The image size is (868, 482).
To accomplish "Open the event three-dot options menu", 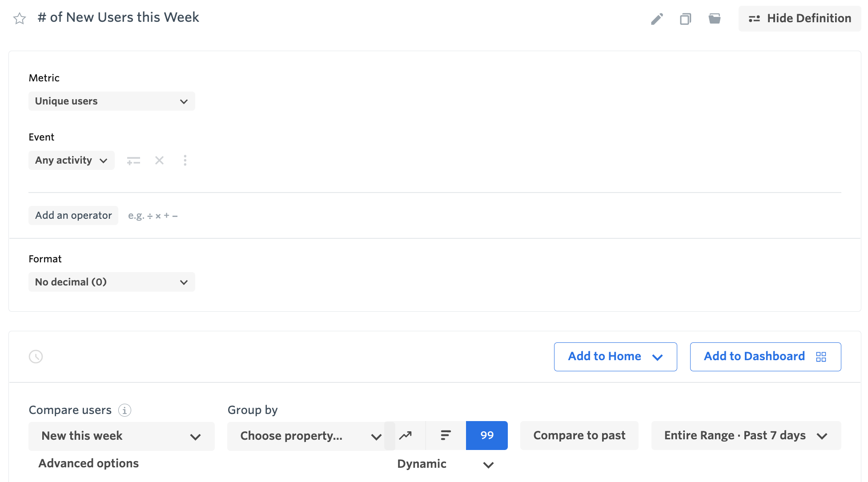I will 185,161.
